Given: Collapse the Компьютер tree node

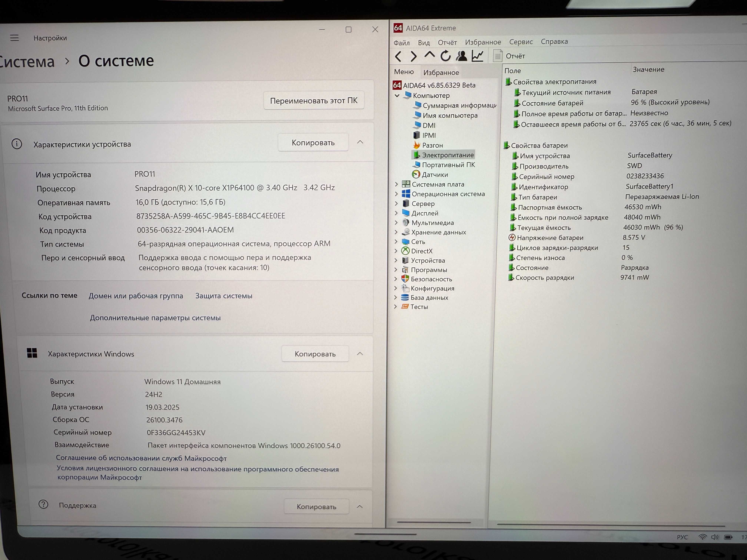Looking at the screenshot, I should point(397,96).
